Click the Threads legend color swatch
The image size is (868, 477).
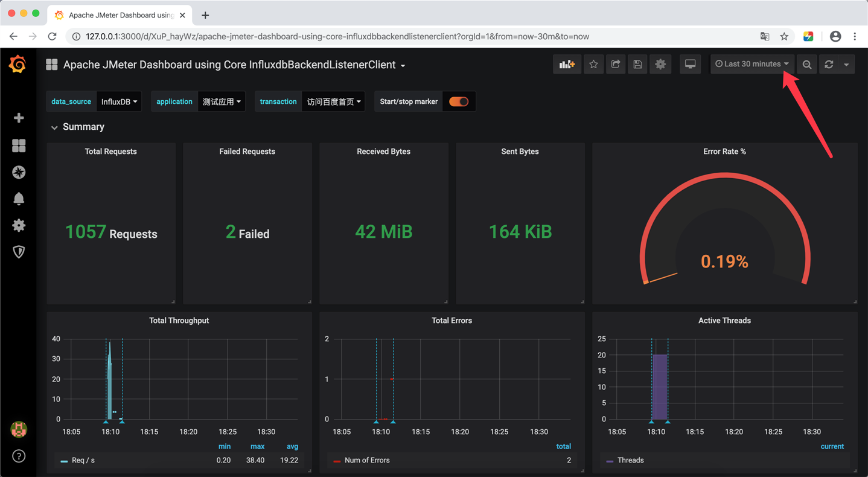[610, 461]
